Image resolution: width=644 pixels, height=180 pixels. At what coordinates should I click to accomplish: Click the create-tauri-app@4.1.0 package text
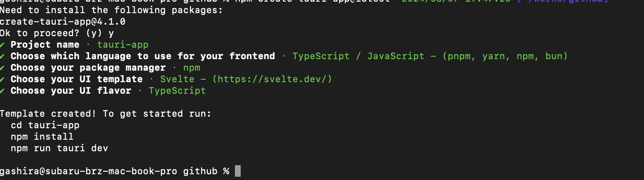pos(63,21)
